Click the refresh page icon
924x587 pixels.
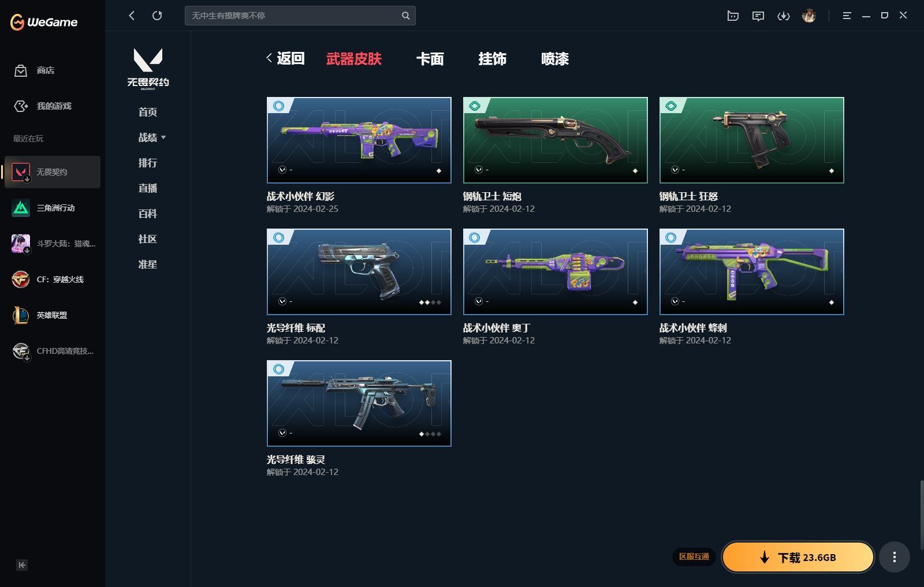157,16
